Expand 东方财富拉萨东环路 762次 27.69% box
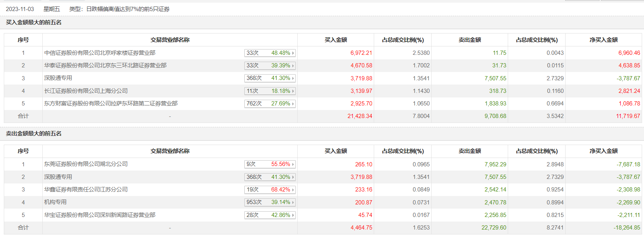The image size is (644, 236). [270, 104]
